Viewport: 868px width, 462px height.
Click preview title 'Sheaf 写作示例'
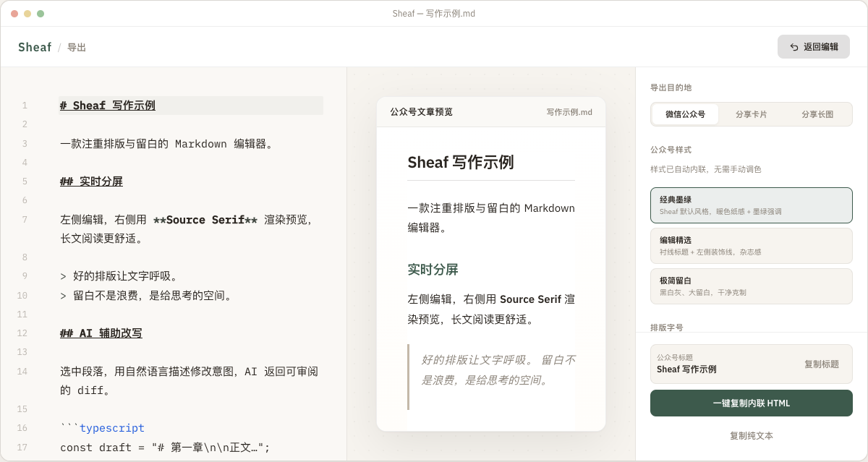click(461, 162)
